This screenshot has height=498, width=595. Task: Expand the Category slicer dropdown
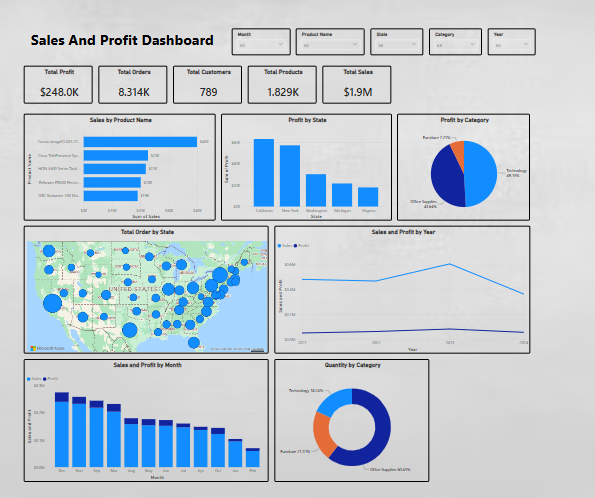[x=455, y=45]
